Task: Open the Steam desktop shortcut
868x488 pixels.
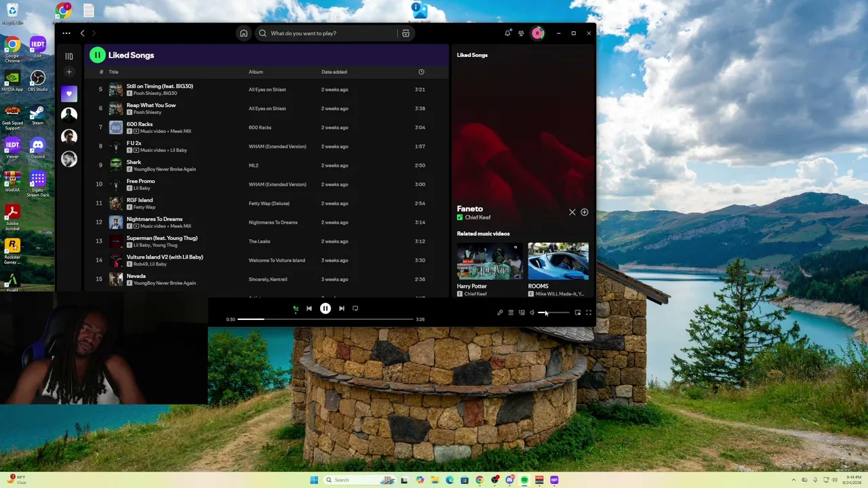Action: (38, 115)
